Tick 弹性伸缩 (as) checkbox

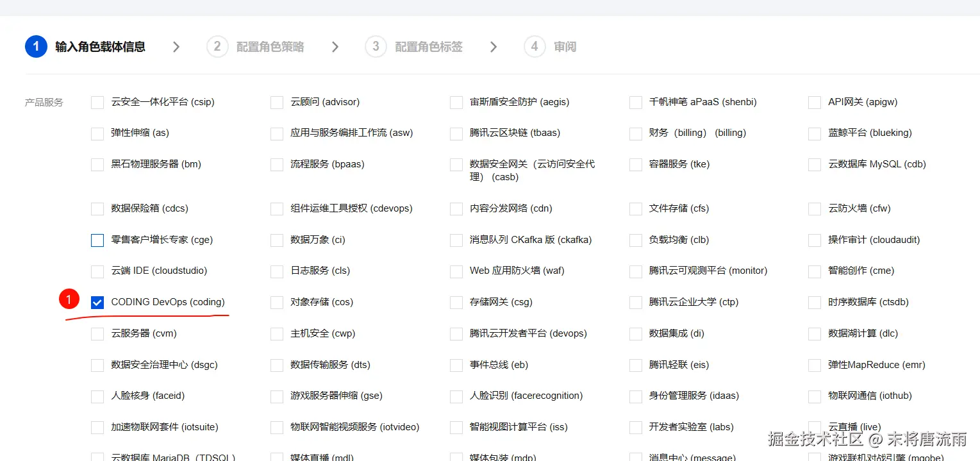tap(97, 133)
